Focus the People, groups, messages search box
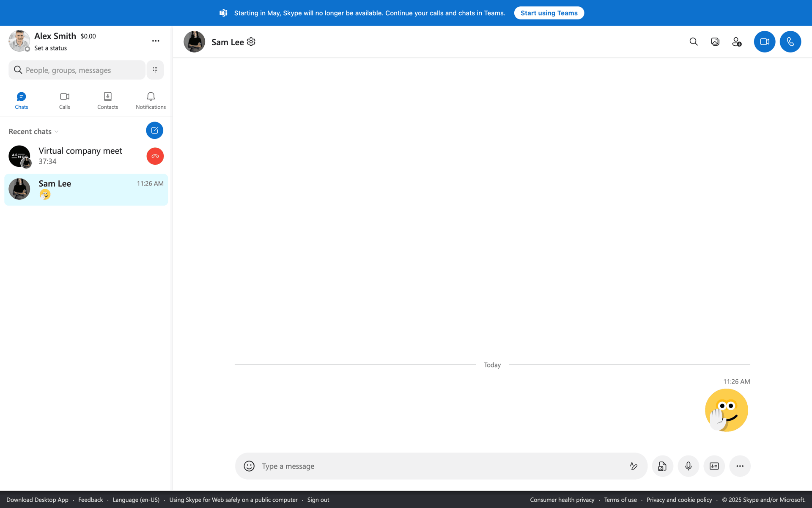Screen dimensions: 812x508 pos(77,70)
